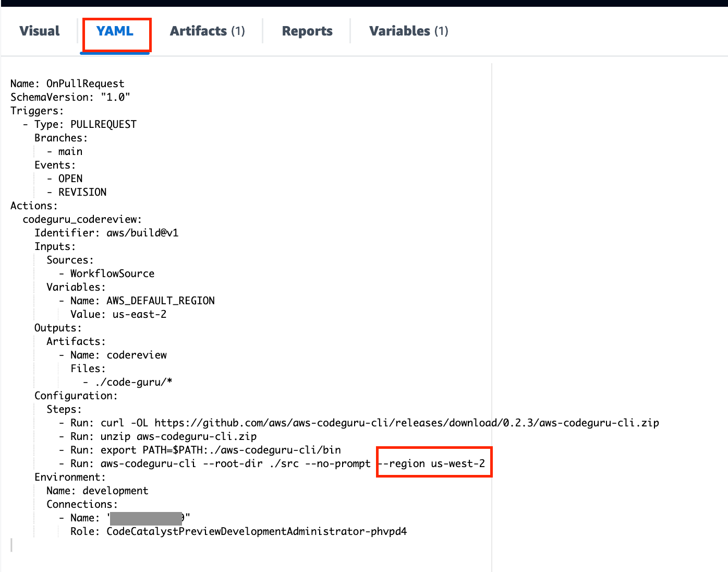Click the "Files:" key
Viewport: 728px width, 572px height.
click(x=88, y=368)
